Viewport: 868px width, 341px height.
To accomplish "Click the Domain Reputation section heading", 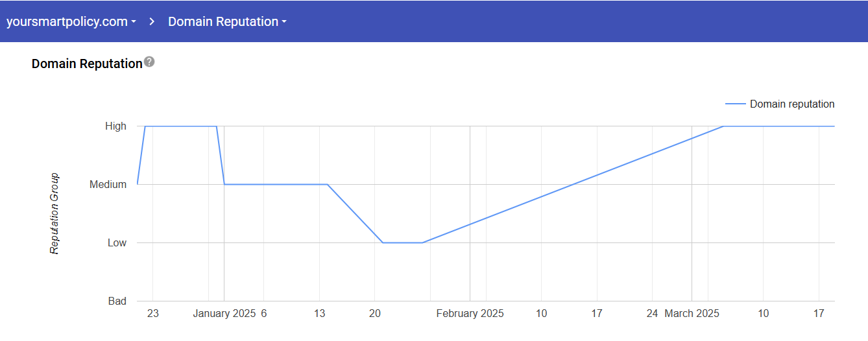I will pyautogui.click(x=87, y=64).
